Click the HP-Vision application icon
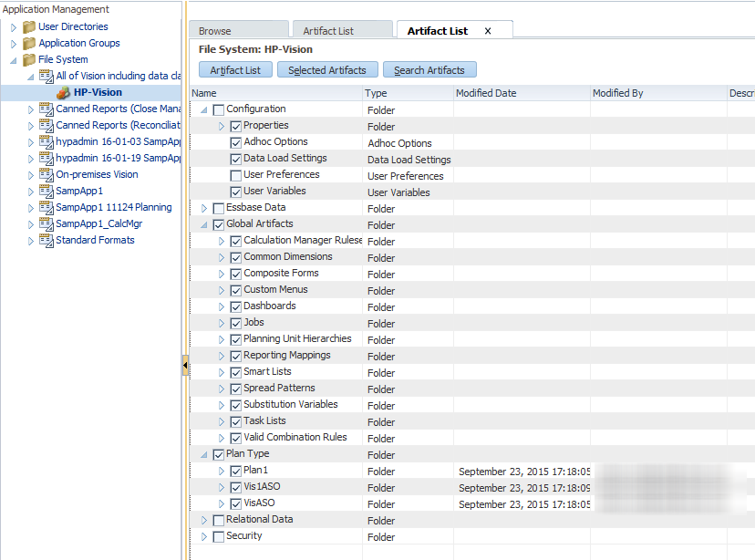The width and height of the screenshot is (755, 560). click(63, 92)
